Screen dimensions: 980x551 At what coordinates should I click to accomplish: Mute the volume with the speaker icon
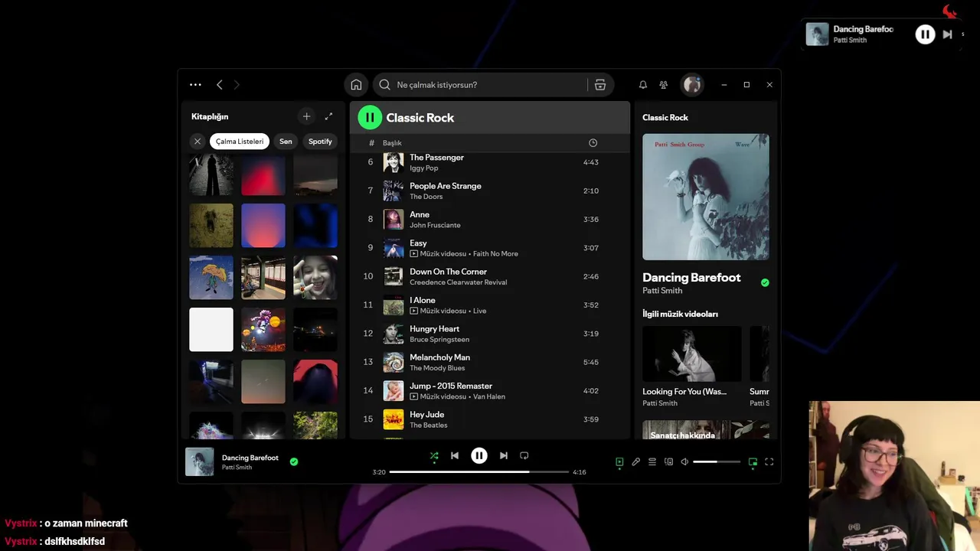pos(684,462)
